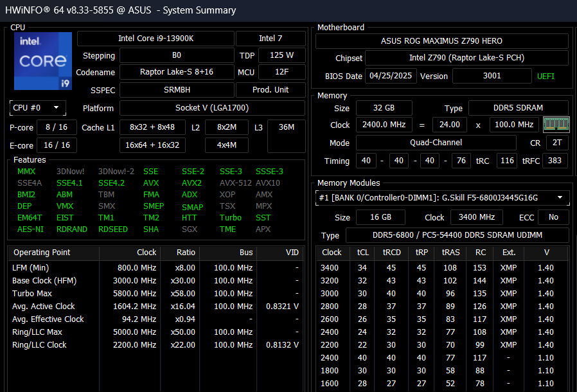Image resolution: width=577 pixels, height=392 pixels.
Task: Click the green UEFI label
Action: 546,76
